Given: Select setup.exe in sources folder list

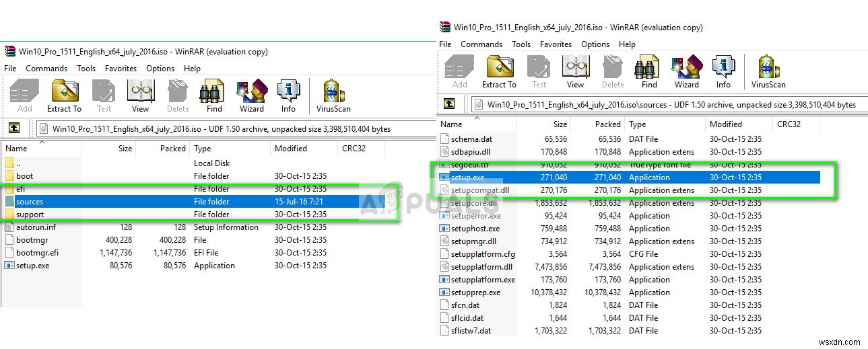Looking at the screenshot, I should click(628, 178).
